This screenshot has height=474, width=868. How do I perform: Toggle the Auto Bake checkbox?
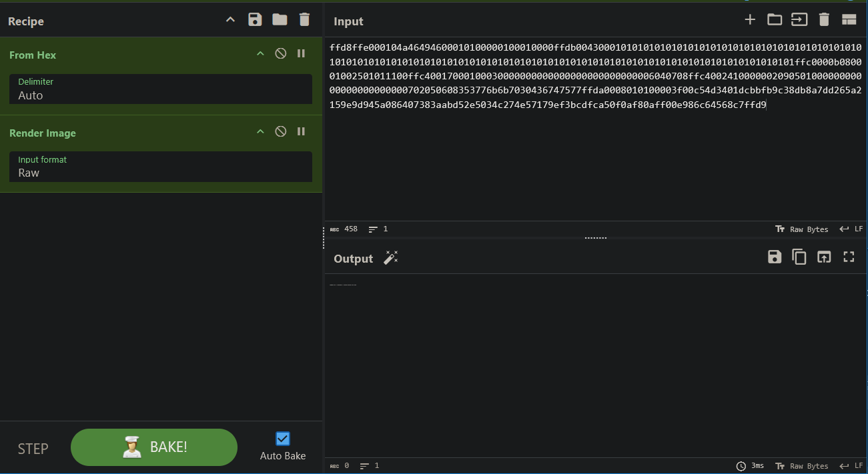[283, 439]
